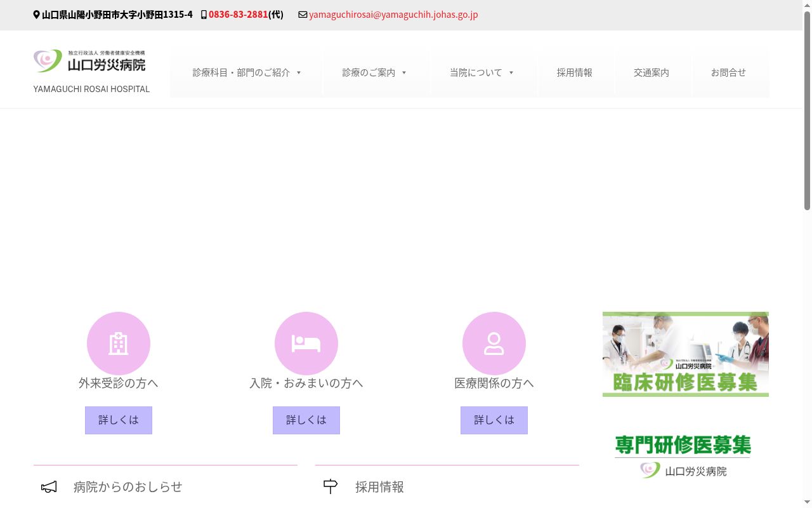812x508 pixels.
Task: Click the YAMAGUCHI ROSAI HOSPITAL text
Action: 92,89
